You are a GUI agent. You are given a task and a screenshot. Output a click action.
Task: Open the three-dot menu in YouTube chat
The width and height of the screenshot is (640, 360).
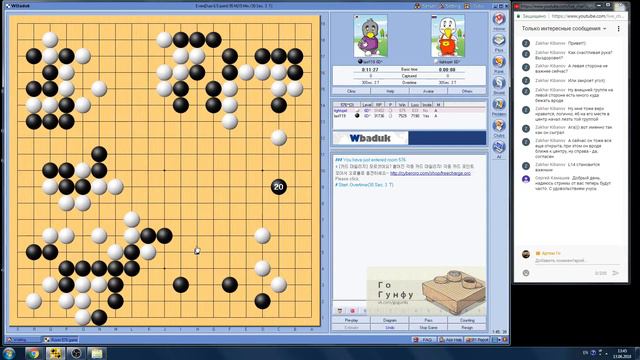click(x=618, y=29)
